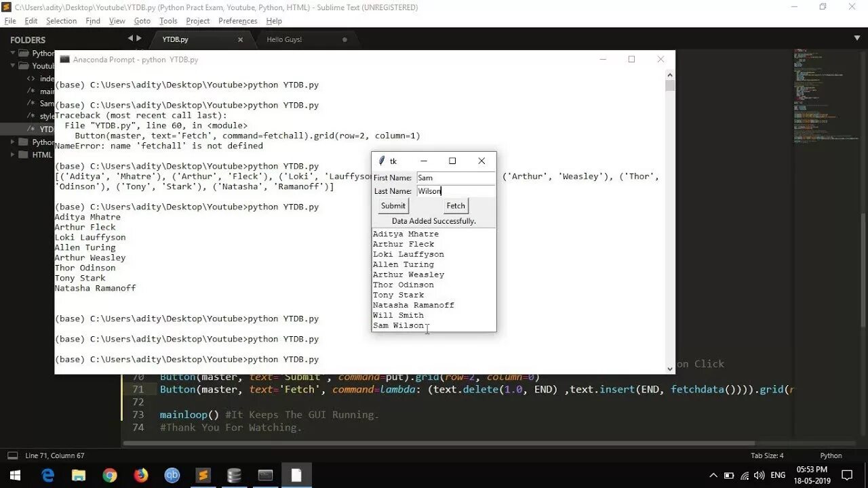Image resolution: width=868 pixels, height=488 pixels.
Task: Open Wi-Fi network icon in system tray
Action: point(745,476)
